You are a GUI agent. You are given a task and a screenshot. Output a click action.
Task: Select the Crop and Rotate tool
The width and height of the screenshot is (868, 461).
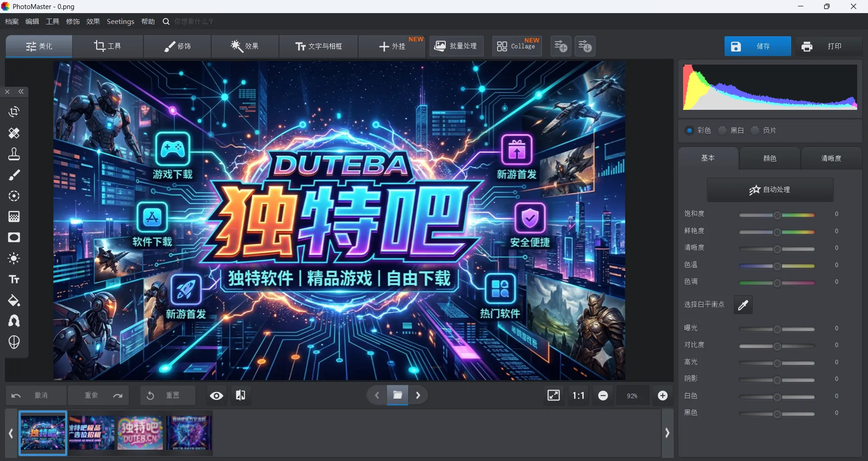tap(14, 112)
